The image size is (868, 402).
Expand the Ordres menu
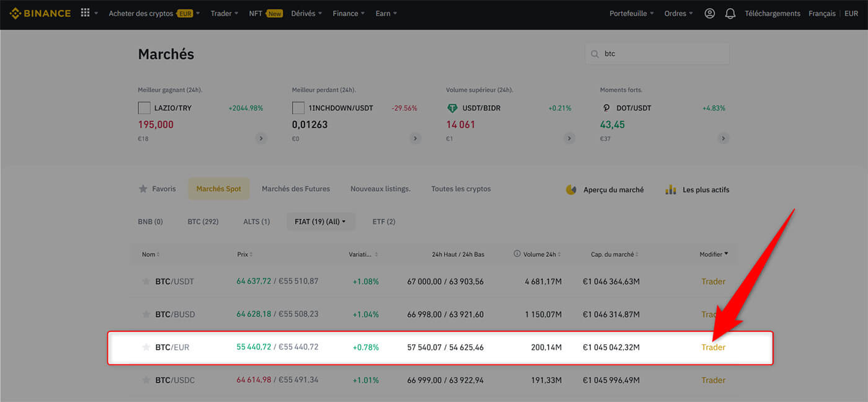point(679,13)
